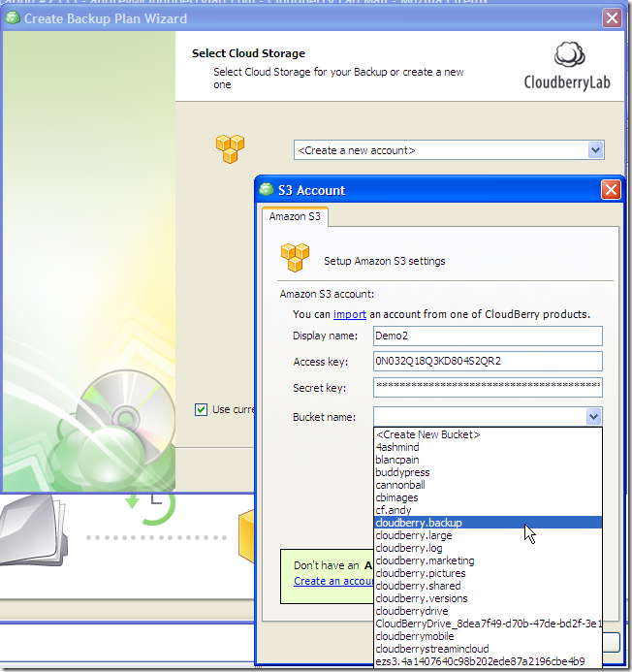The image size is (632, 672).
Task: Click the Amazon S3 cubes icon in S3 Account dialog
Action: (295, 258)
